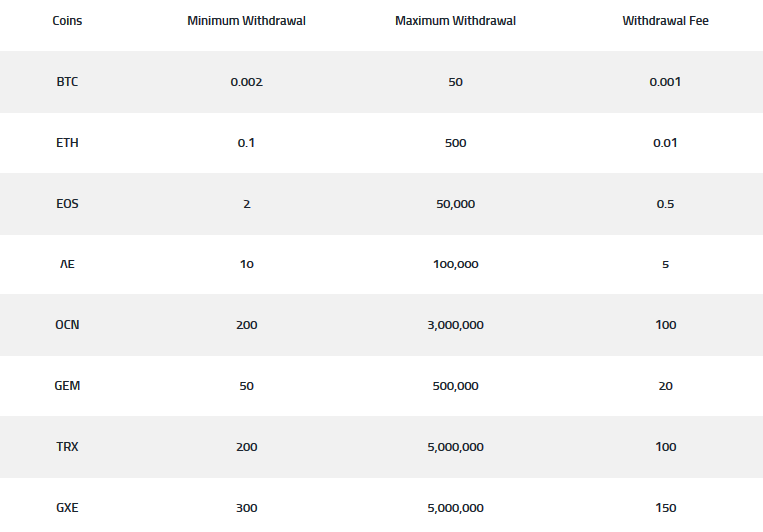Click GXE minimum withdrawal value 300

coord(247,508)
